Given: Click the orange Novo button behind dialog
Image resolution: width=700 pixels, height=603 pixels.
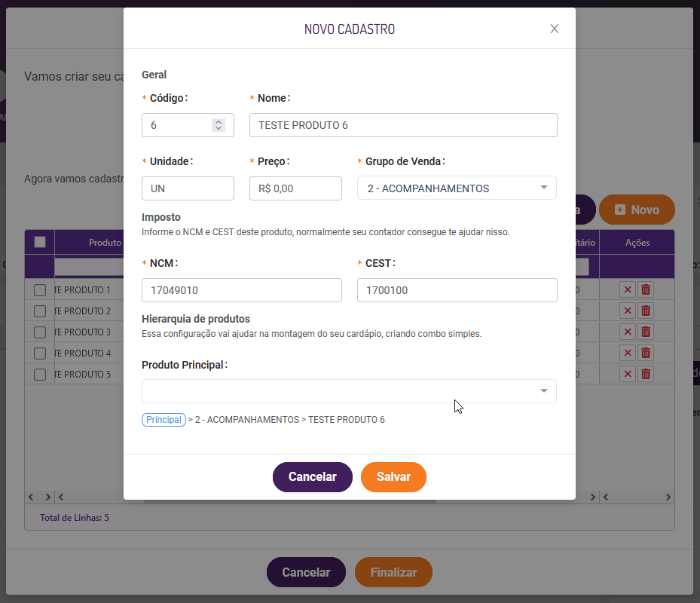Looking at the screenshot, I should 637,210.
